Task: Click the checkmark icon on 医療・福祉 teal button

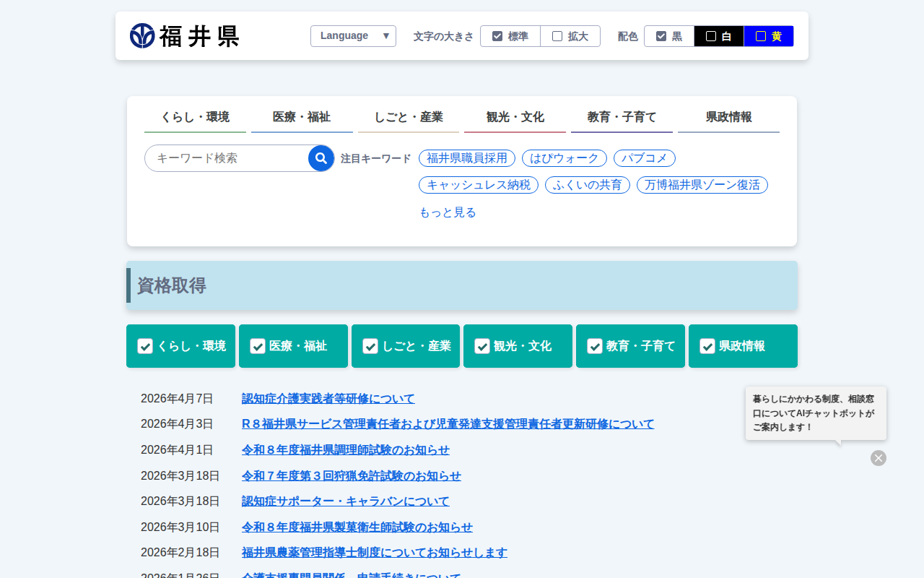Action: (258, 346)
